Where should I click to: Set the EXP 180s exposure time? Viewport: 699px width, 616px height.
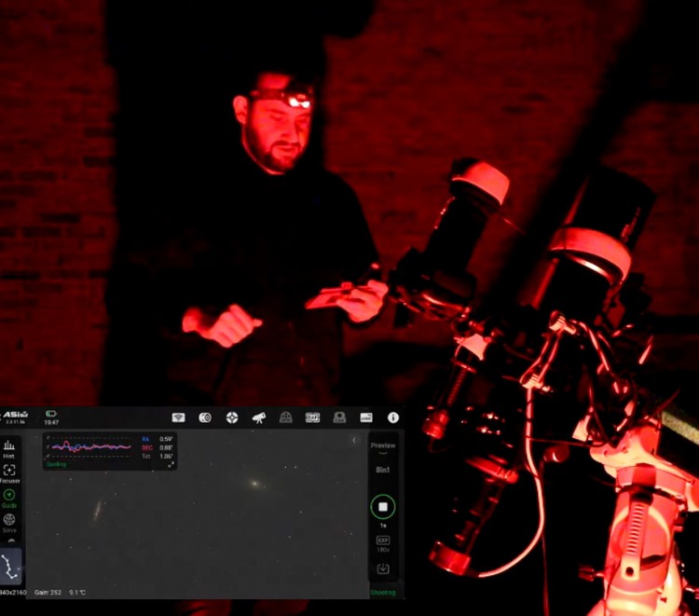(383, 543)
